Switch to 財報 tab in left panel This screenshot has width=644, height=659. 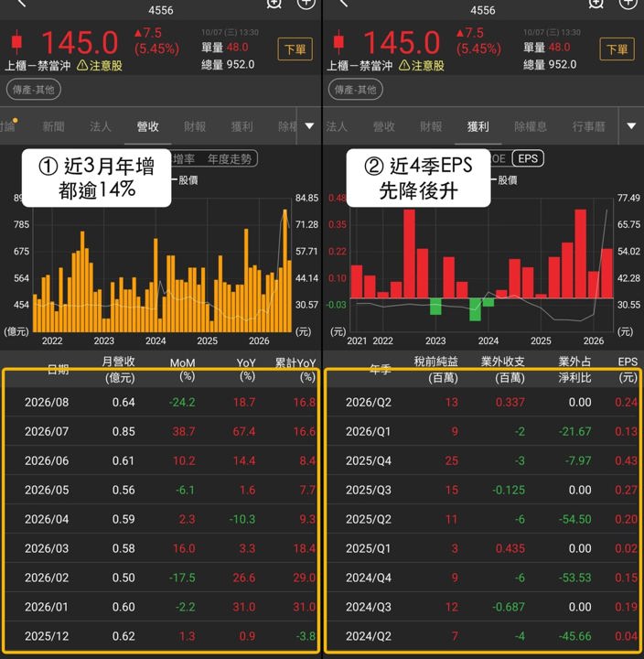[x=195, y=126]
